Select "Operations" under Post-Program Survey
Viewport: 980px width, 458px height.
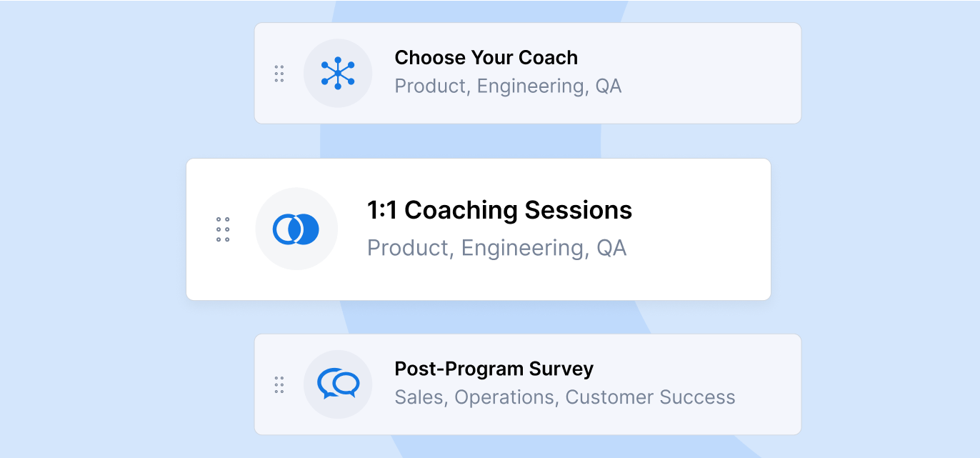pyautogui.click(x=504, y=397)
